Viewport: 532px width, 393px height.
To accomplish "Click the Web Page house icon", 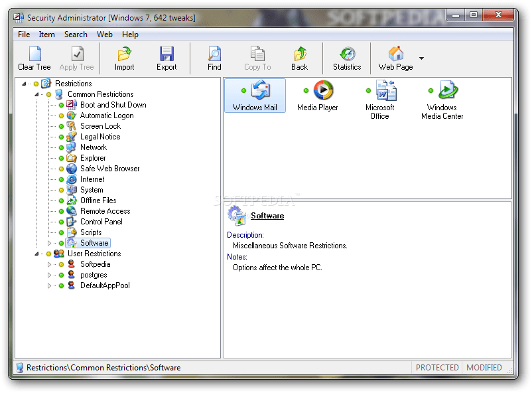I will coord(396,54).
